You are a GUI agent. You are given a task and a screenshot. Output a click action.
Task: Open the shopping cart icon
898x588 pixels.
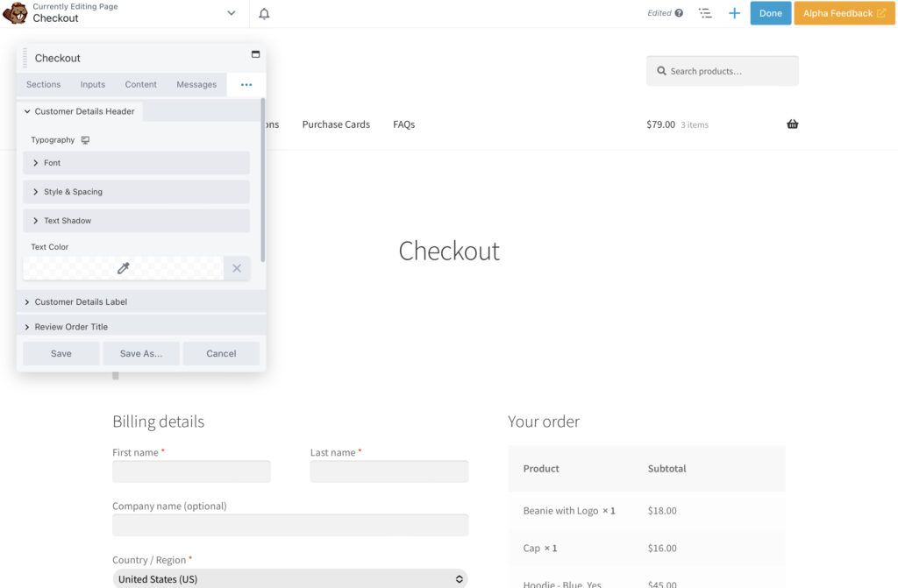click(792, 124)
